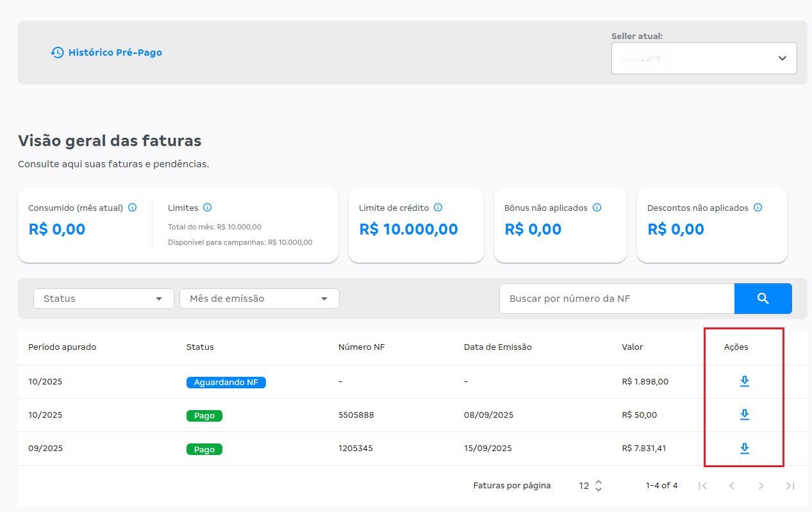
Task: Click the info icon beside Bônus não aplicados
Action: pyautogui.click(x=597, y=207)
